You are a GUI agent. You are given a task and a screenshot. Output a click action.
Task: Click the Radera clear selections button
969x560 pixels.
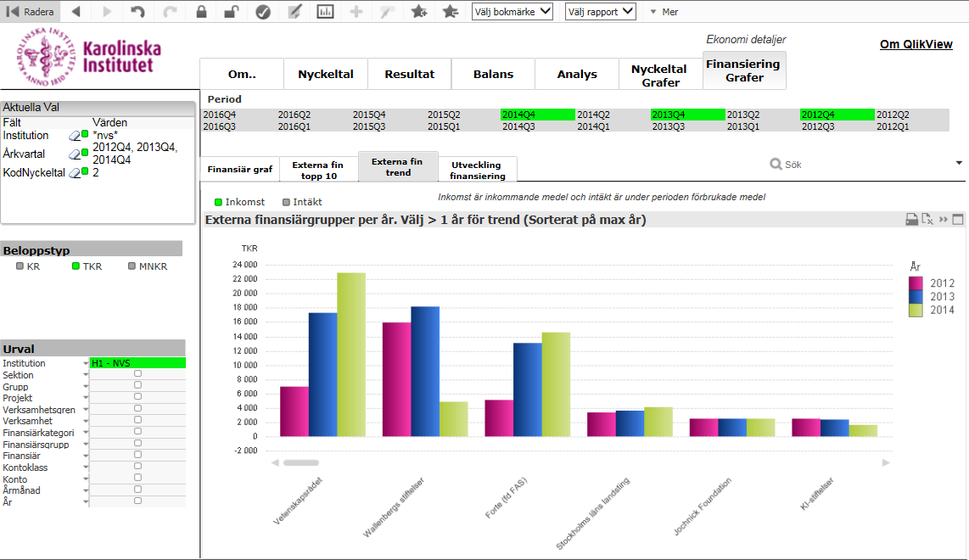29,12
